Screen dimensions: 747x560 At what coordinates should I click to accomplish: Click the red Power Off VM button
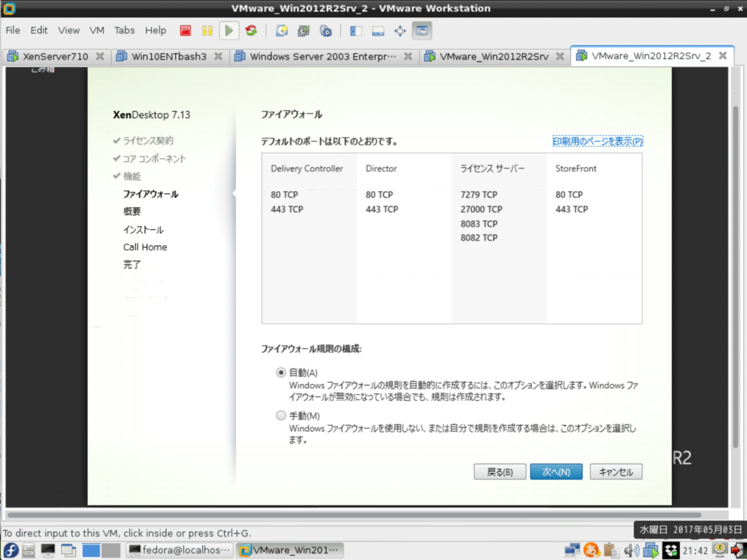click(x=185, y=31)
